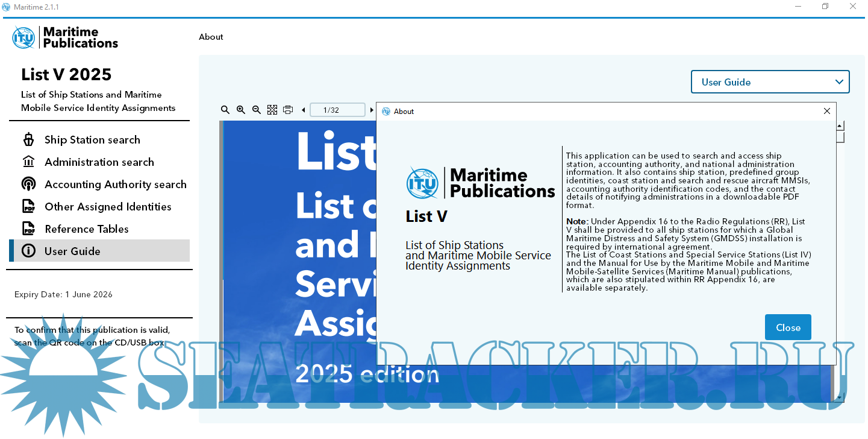Go to next page arrow
Image resolution: width=868 pixels, height=439 pixels.
(372, 110)
